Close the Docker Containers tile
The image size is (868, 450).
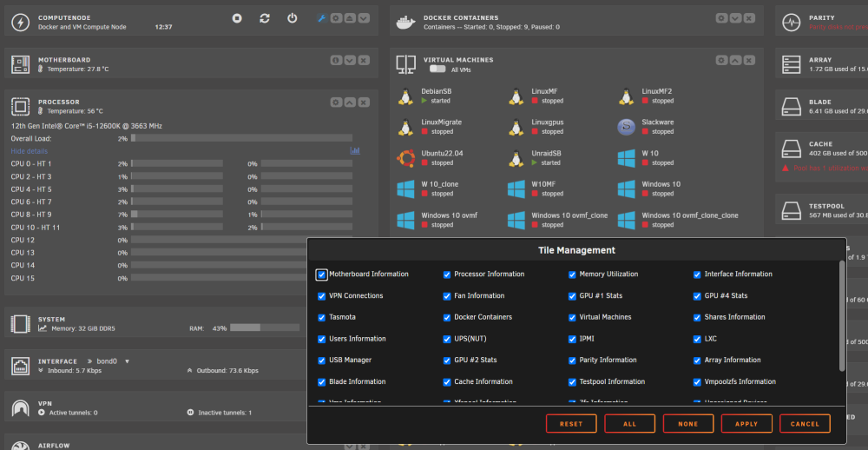pyautogui.click(x=749, y=18)
